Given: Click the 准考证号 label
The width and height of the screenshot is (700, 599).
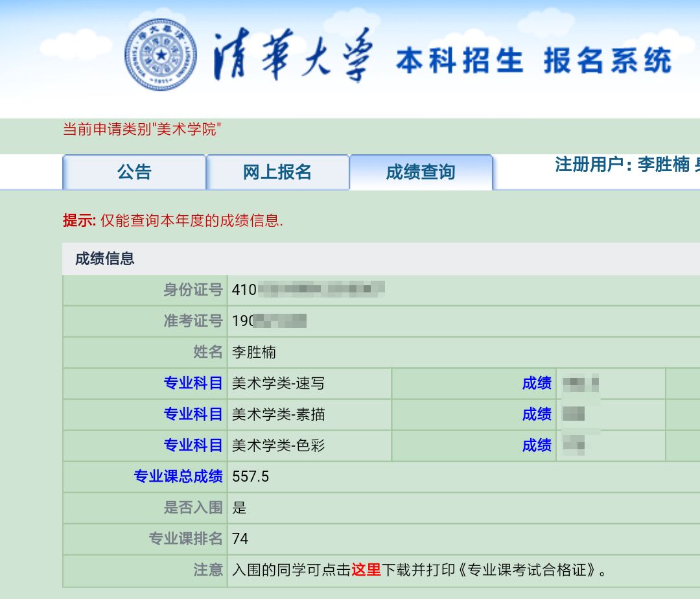Looking at the screenshot, I should coord(193,320).
